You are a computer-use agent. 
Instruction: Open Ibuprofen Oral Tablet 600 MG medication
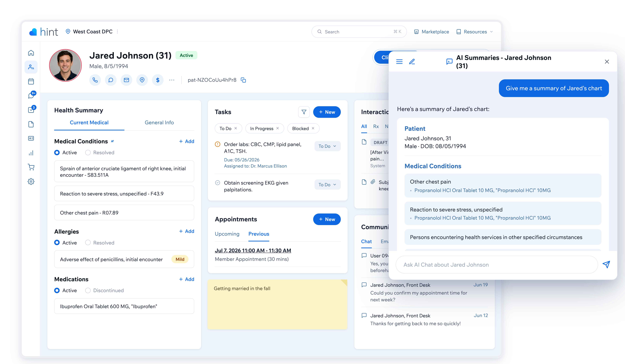tap(124, 306)
